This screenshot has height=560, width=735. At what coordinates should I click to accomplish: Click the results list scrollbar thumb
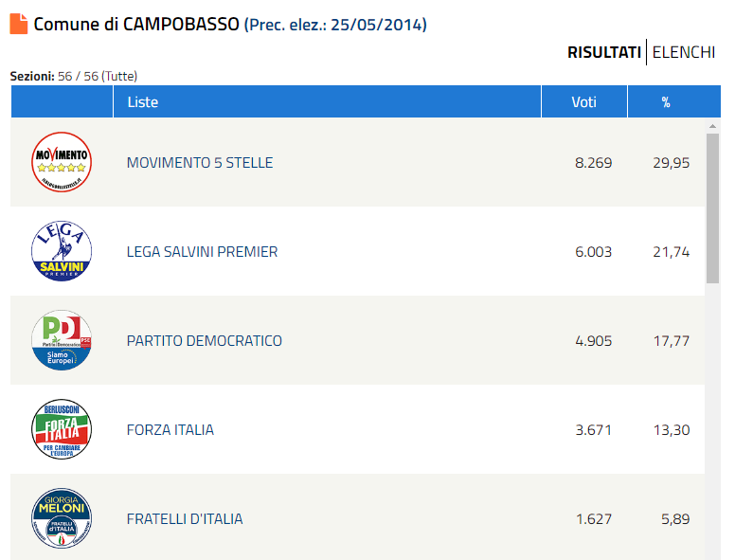click(712, 208)
